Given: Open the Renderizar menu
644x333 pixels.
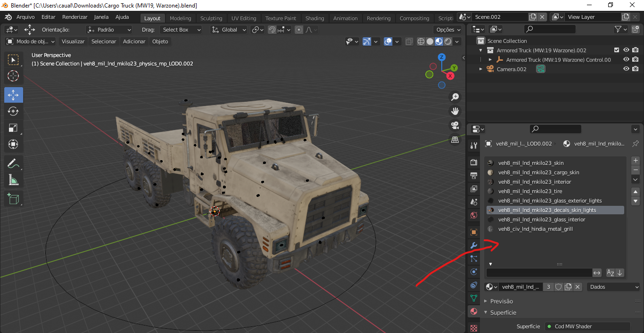Looking at the screenshot, I should 75,17.
